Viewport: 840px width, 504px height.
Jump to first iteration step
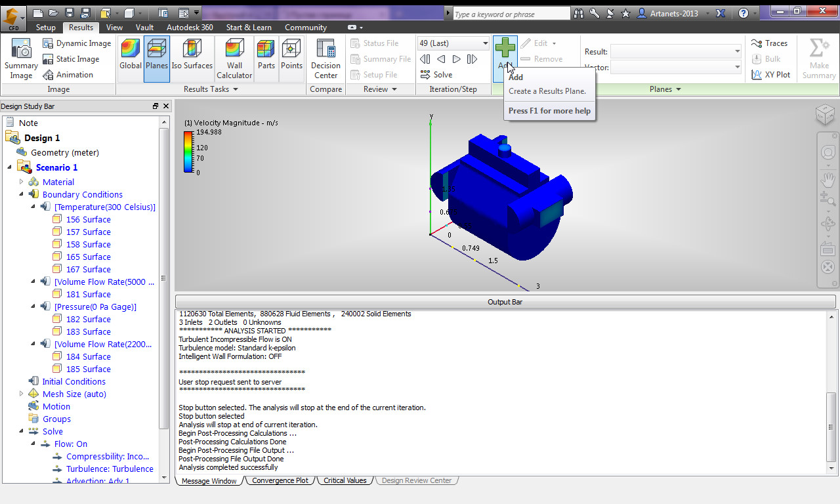pos(425,59)
